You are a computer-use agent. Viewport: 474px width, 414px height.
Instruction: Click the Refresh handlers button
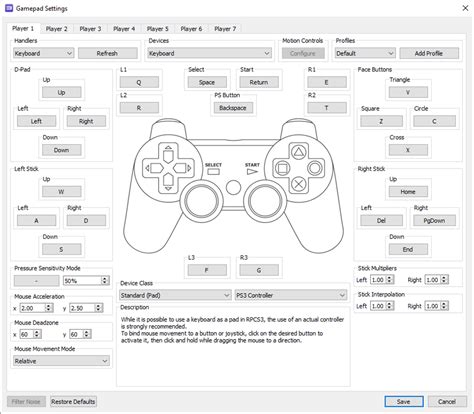(108, 53)
